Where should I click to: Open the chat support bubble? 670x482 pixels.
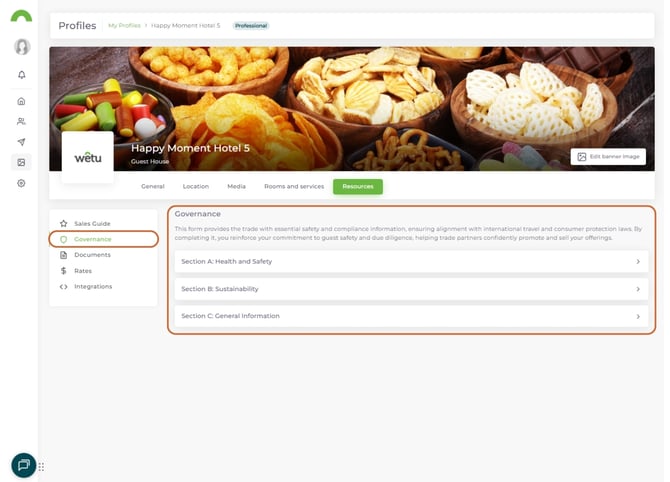click(24, 465)
